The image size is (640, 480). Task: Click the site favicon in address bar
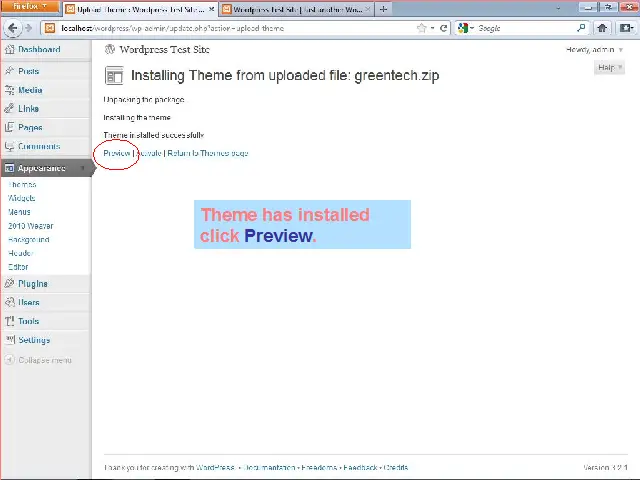[x=50, y=28]
